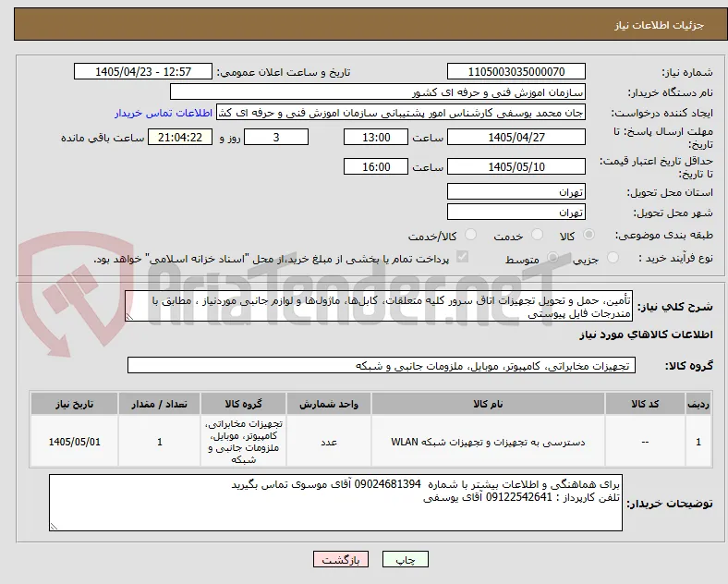
Task: Open اطلاعات تماس خریدار link
Action: (x=164, y=113)
